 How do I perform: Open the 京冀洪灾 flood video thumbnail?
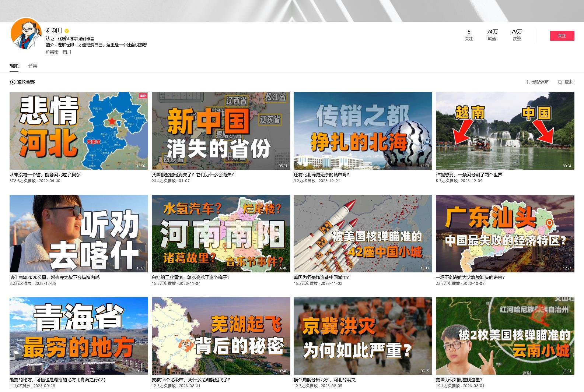coord(363,336)
